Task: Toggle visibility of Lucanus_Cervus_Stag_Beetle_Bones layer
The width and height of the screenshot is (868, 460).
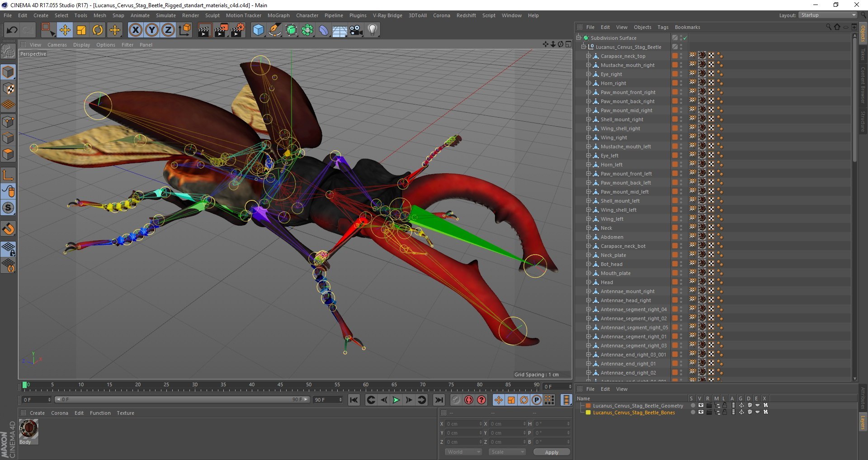Action: tap(701, 412)
